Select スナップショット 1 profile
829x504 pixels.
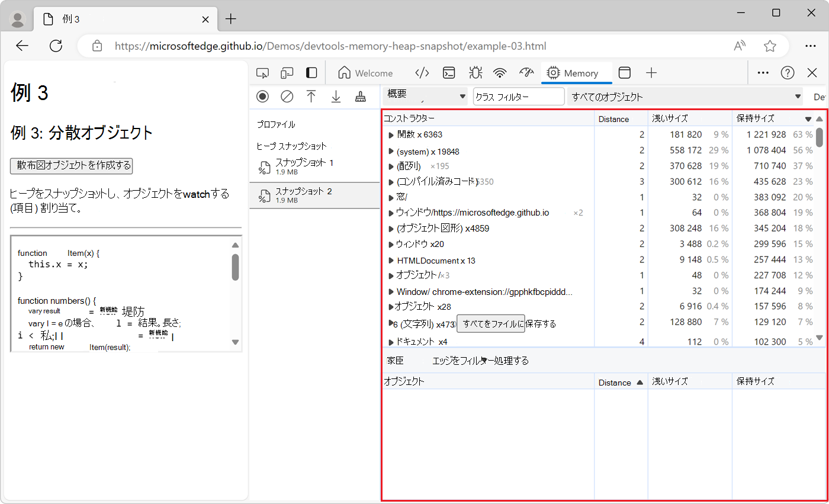[x=314, y=167]
